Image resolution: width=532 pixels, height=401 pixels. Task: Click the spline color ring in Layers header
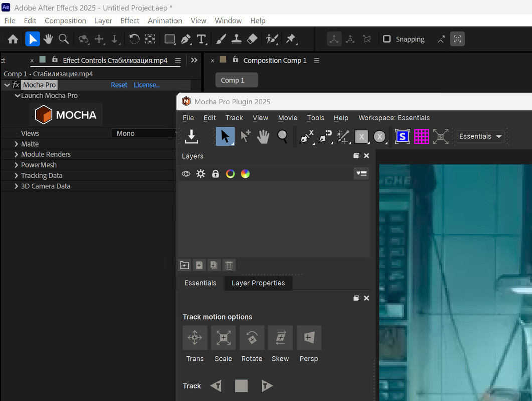pos(230,174)
